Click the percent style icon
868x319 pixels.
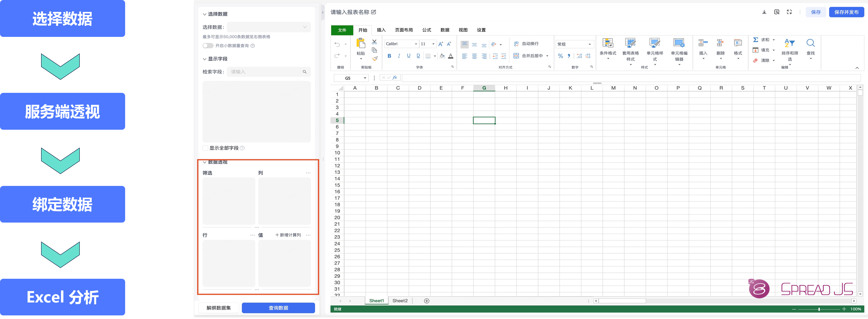click(560, 56)
